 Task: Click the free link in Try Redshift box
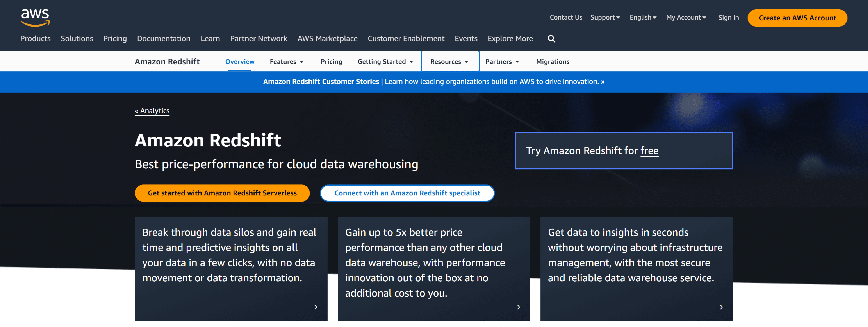point(649,151)
